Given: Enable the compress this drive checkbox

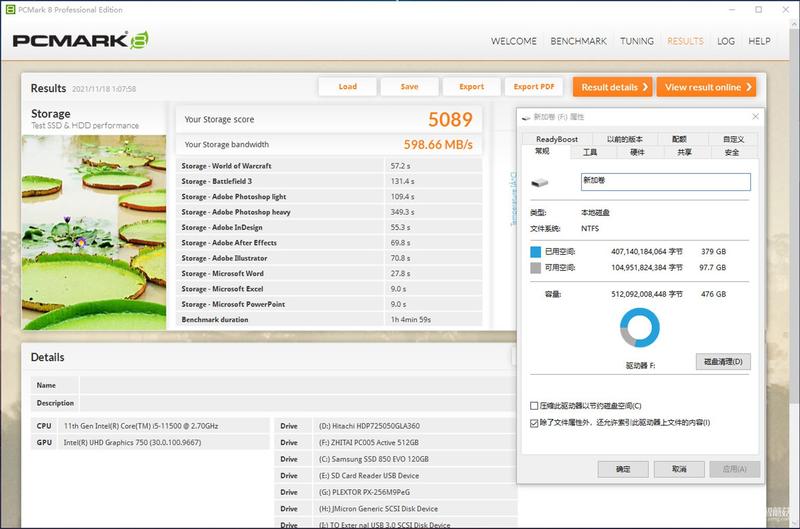Looking at the screenshot, I should [x=534, y=406].
